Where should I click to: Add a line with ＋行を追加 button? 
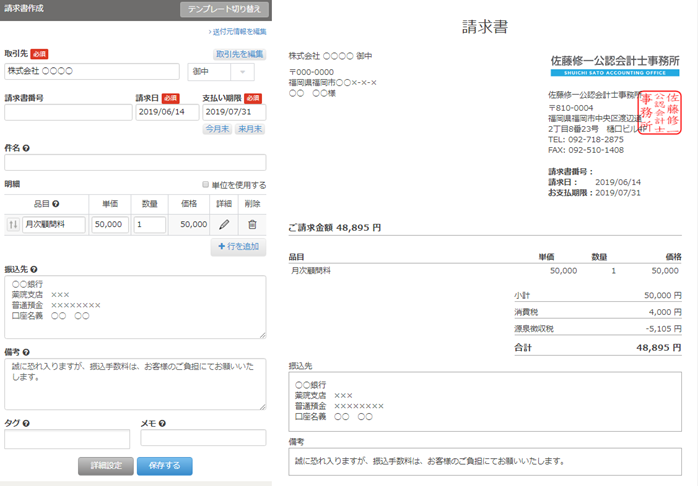(238, 247)
